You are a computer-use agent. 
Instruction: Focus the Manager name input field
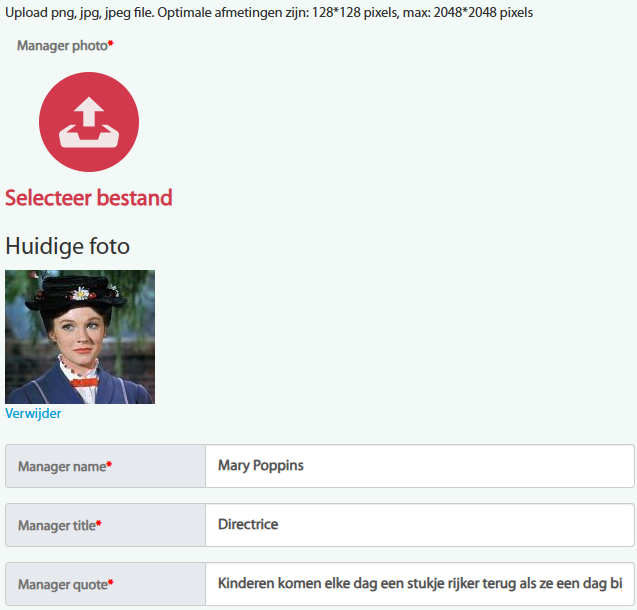[x=420, y=466]
